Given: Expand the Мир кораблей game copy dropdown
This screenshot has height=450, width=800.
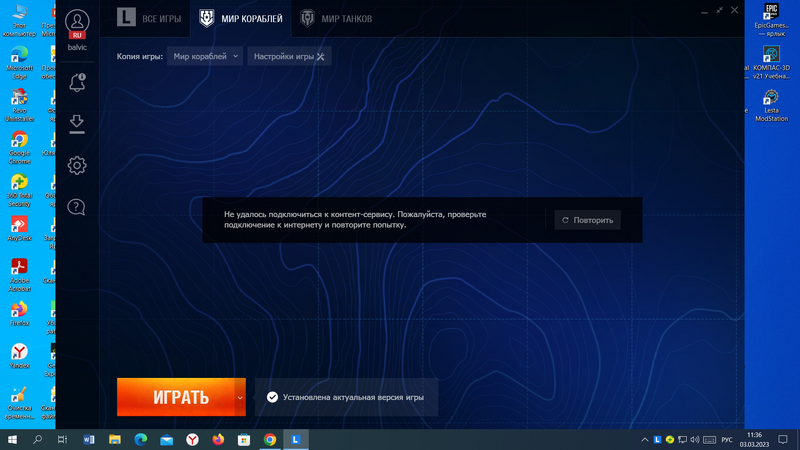Looking at the screenshot, I should coord(205,56).
